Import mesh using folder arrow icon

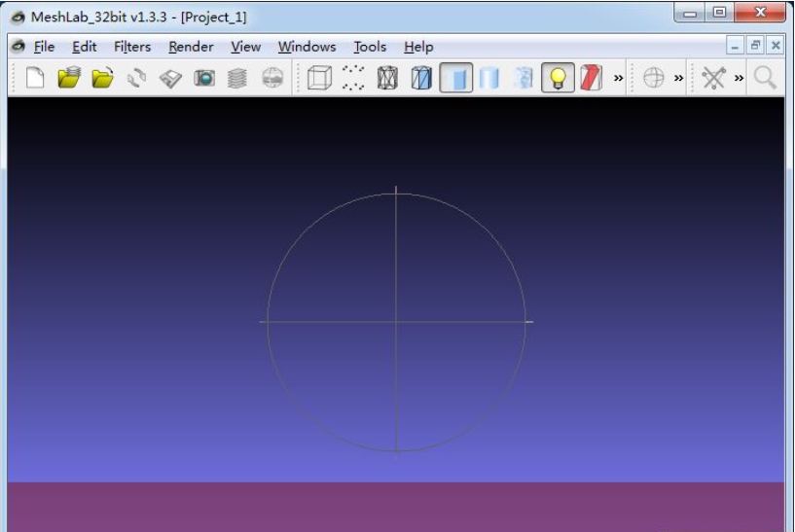point(103,78)
